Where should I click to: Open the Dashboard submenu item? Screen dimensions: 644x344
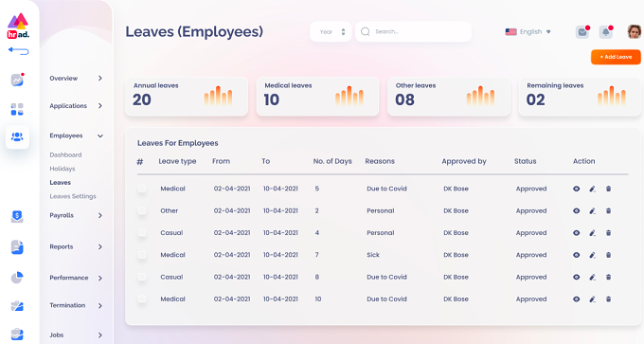65,155
